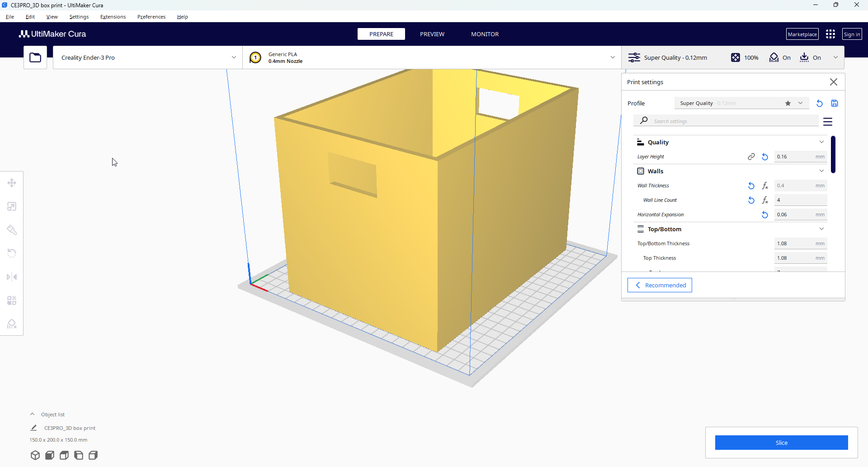Switch to the PREPARE stage
Screen dimensions: 868x467
[381, 34]
